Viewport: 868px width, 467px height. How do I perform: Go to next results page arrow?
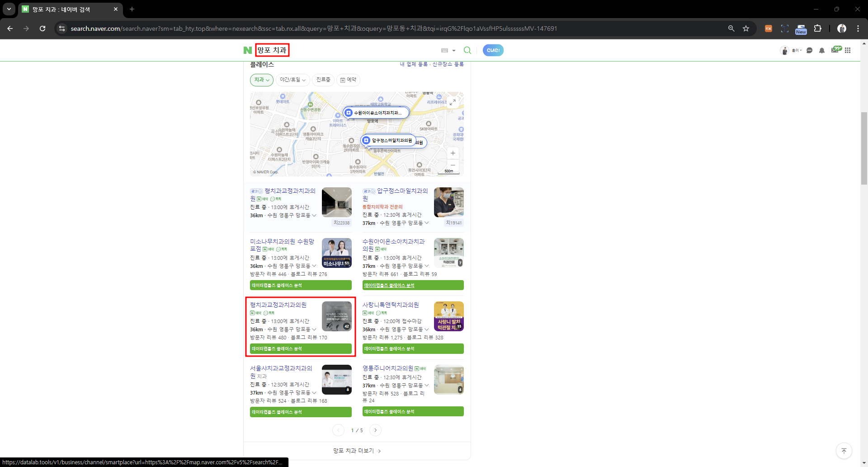tap(375, 430)
